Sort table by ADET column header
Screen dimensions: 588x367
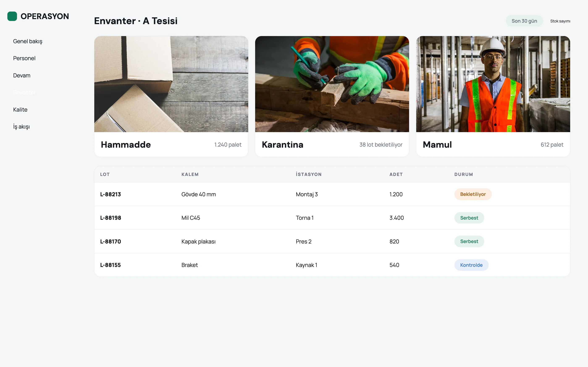point(396,174)
